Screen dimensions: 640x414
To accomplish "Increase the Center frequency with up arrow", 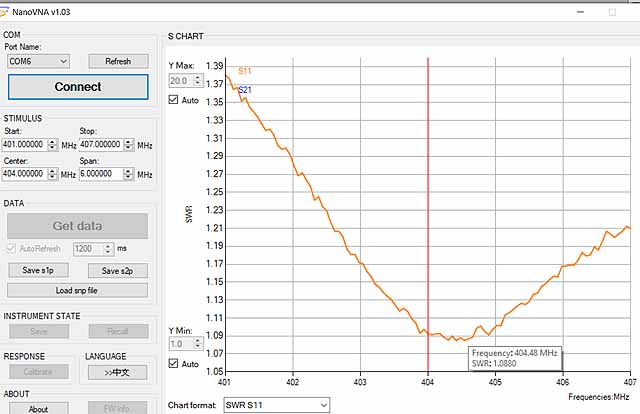I will [53, 171].
